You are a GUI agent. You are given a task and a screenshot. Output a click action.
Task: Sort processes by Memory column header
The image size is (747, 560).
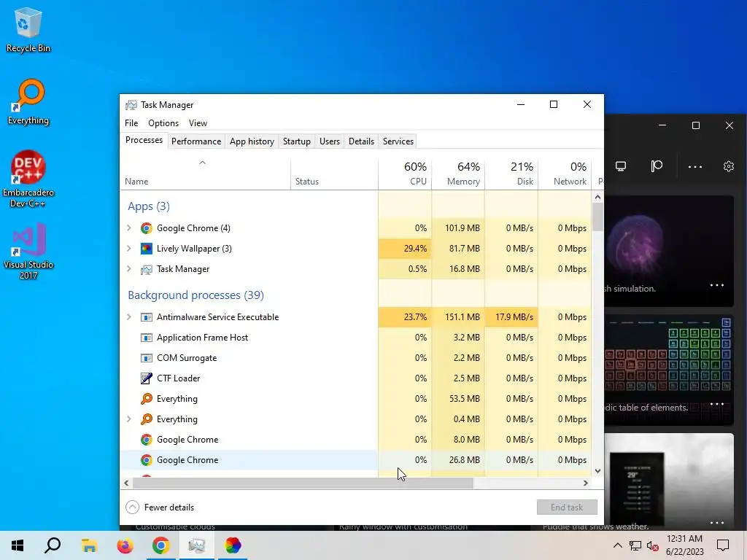click(458, 174)
